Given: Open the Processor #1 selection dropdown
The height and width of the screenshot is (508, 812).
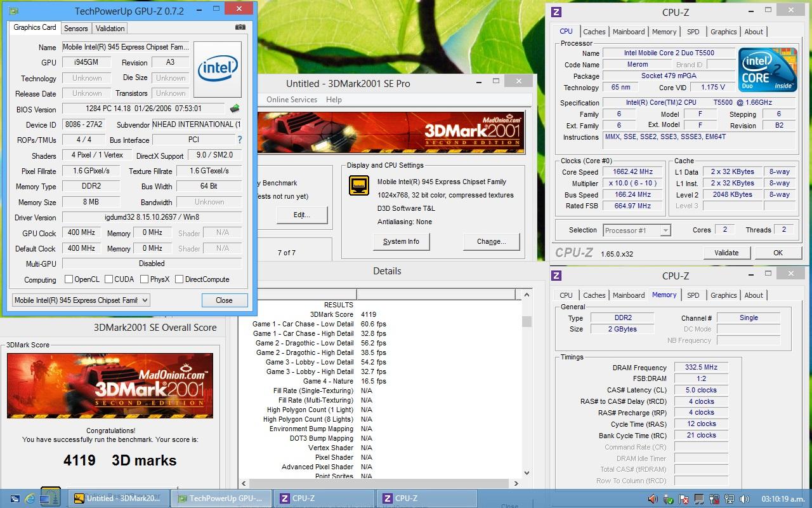Looking at the screenshot, I should tap(636, 231).
